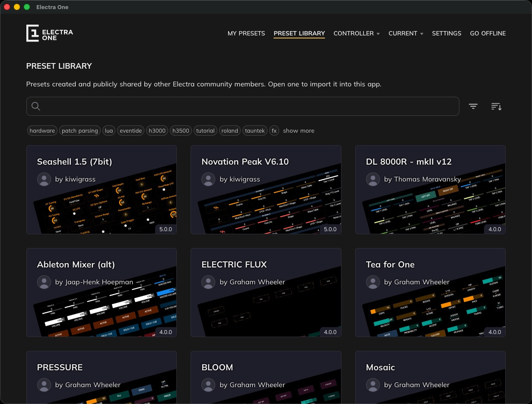Image resolution: width=532 pixels, height=404 pixels.
Task: Filter by the eventide tag
Action: (x=131, y=130)
